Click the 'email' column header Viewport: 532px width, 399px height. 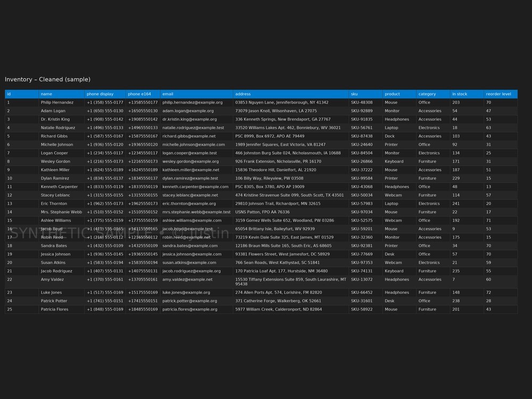coord(196,94)
